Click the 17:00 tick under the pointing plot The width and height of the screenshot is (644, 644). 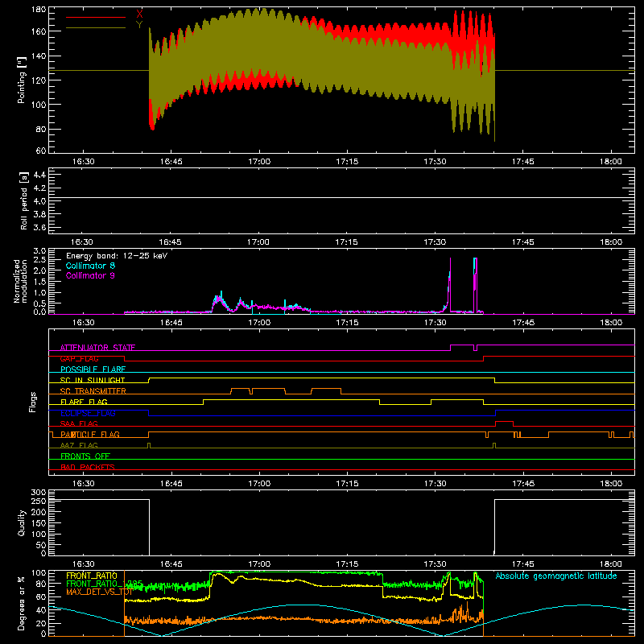tap(259, 162)
